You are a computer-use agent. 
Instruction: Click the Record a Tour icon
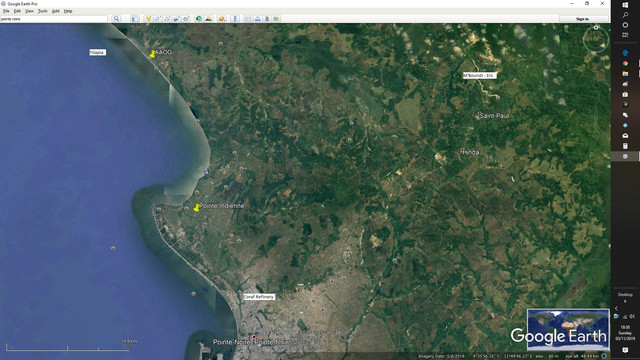click(186, 19)
